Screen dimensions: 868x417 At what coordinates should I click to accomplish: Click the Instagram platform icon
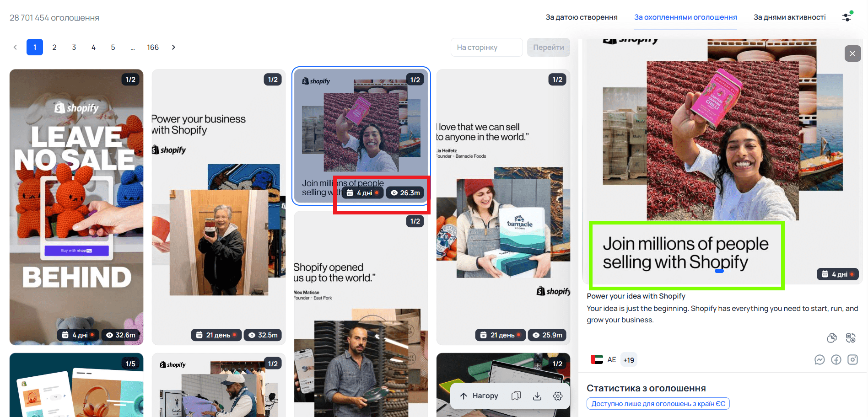click(x=852, y=360)
